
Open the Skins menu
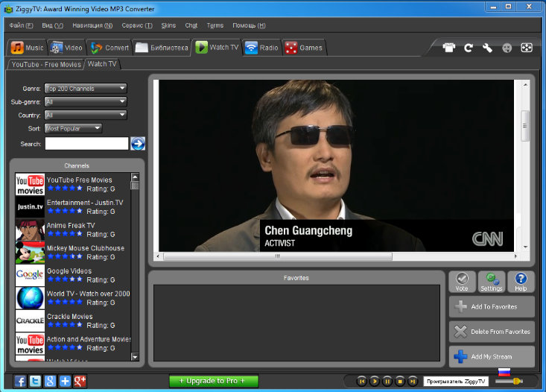(168, 25)
